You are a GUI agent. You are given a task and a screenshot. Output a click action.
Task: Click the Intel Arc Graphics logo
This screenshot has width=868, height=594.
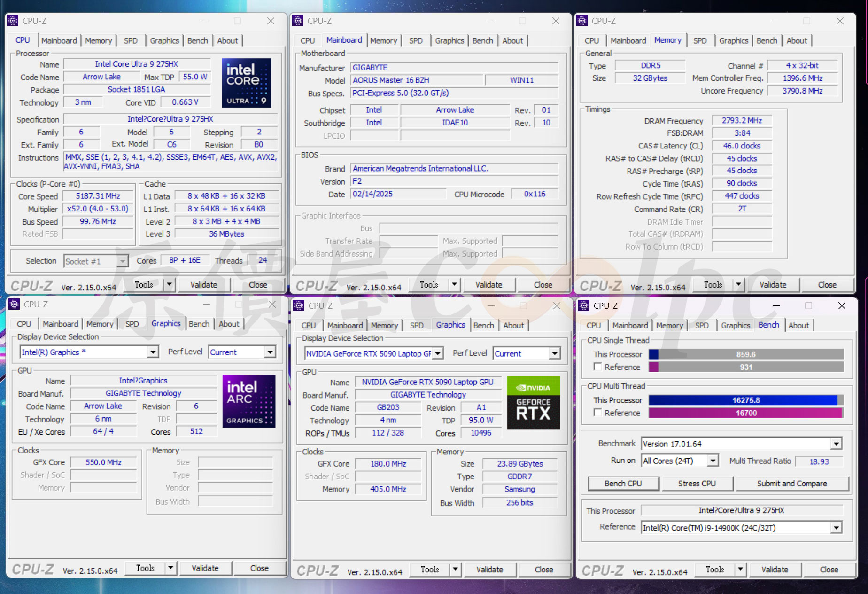248,401
